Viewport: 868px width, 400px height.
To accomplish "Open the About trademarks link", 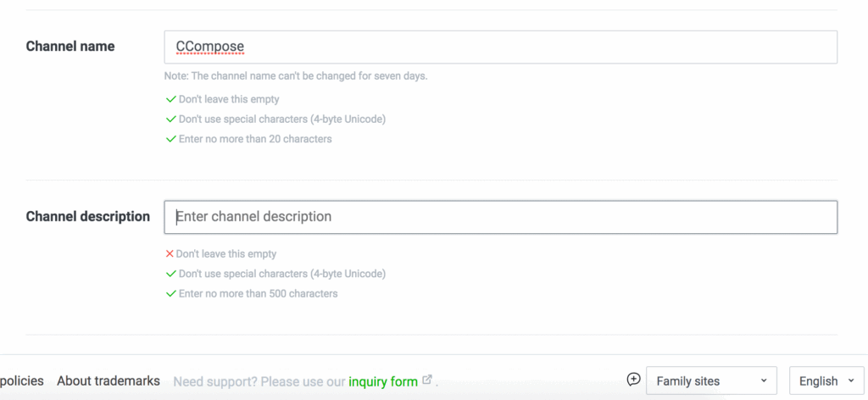I will (x=108, y=381).
